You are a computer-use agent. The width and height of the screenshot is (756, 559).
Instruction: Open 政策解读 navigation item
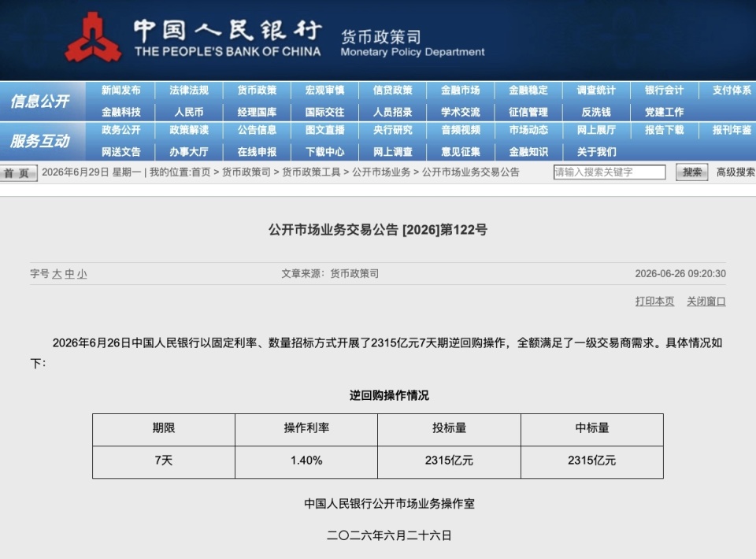189,130
